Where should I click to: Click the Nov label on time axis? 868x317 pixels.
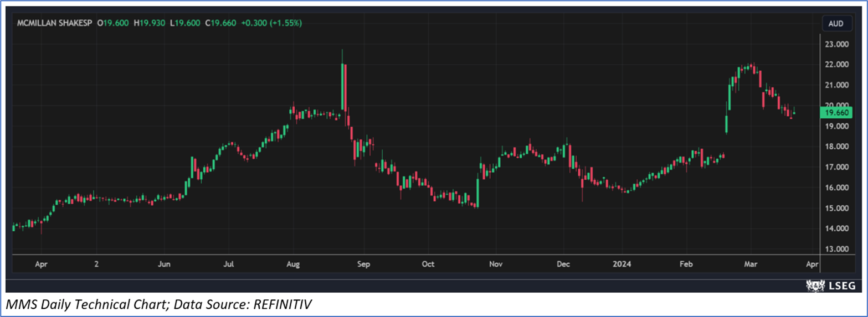[x=496, y=264]
